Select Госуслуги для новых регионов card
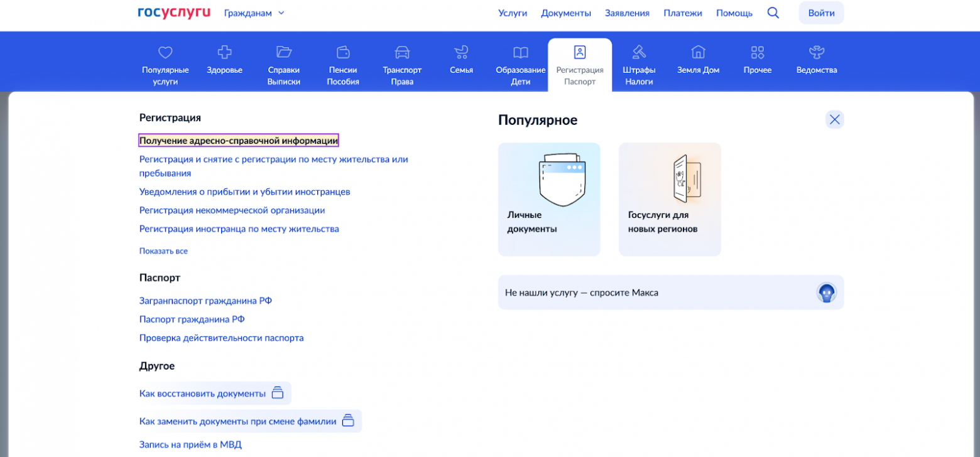 coord(669,199)
